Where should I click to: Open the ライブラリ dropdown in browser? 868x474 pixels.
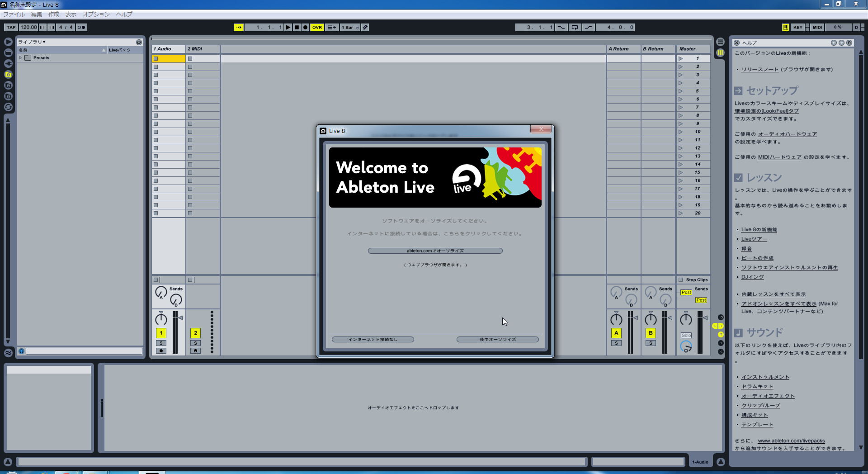(x=32, y=42)
